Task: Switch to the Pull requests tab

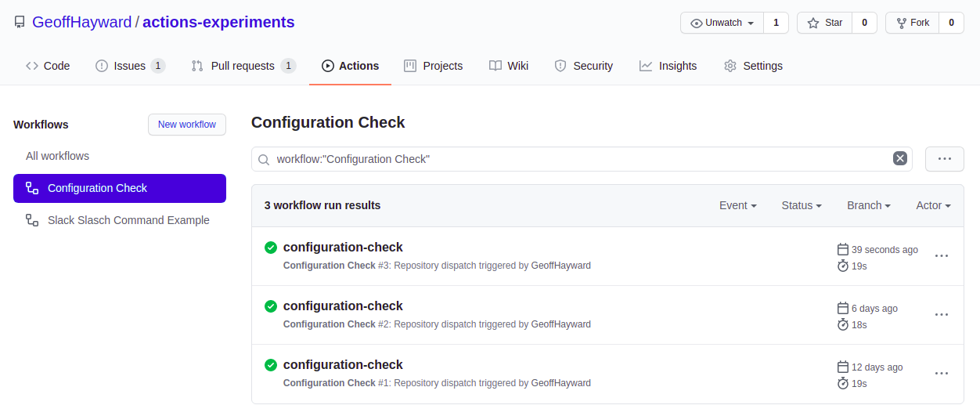Action: [243, 66]
